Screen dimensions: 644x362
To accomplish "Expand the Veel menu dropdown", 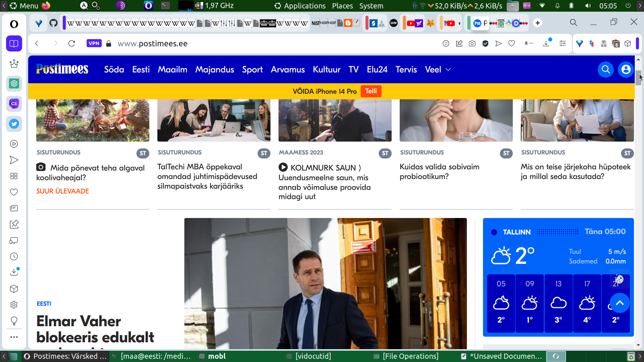I will pyautogui.click(x=438, y=70).
